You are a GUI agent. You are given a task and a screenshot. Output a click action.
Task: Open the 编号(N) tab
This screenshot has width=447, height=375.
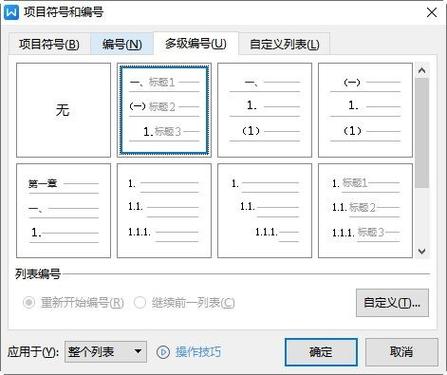[122, 44]
